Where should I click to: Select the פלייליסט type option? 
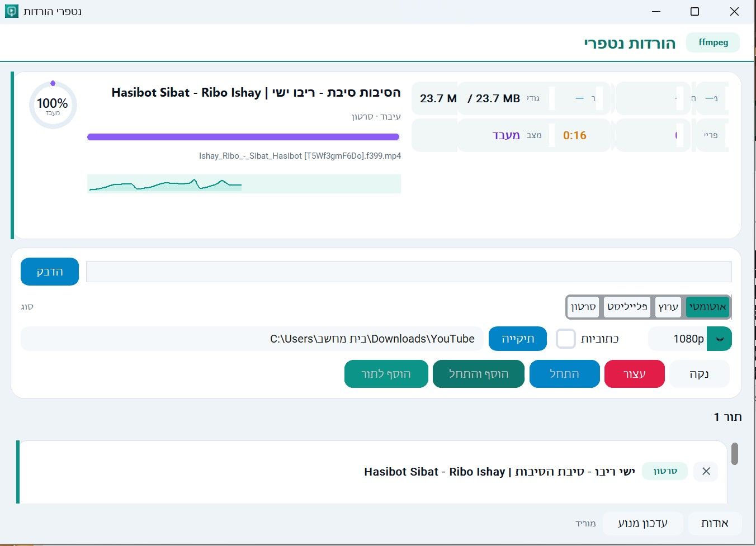tap(627, 307)
